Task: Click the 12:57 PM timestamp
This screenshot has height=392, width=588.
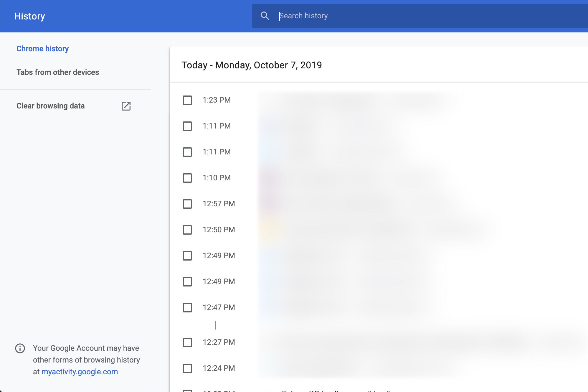Action: click(x=219, y=204)
